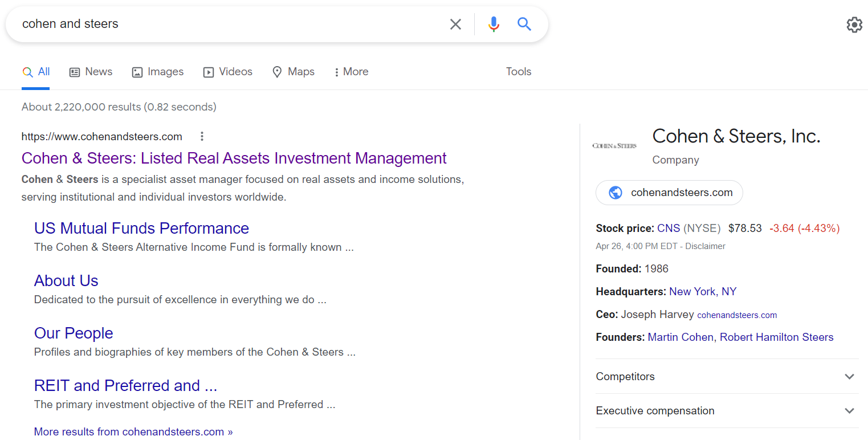The height and width of the screenshot is (440, 868).
Task: Open the REIT and Preferred and ... sitelink
Action: [x=126, y=385]
